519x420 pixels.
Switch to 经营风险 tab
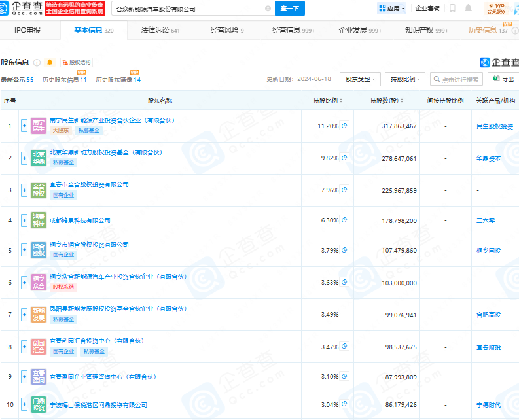(227, 30)
